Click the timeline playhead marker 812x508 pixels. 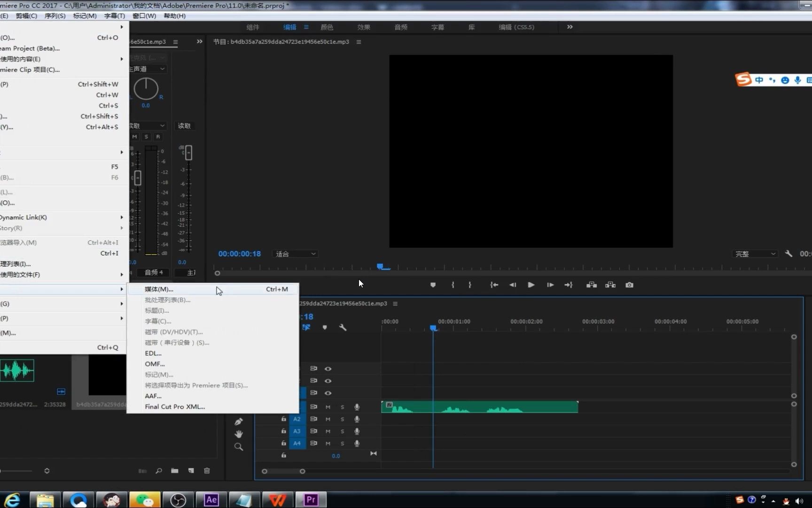433,328
